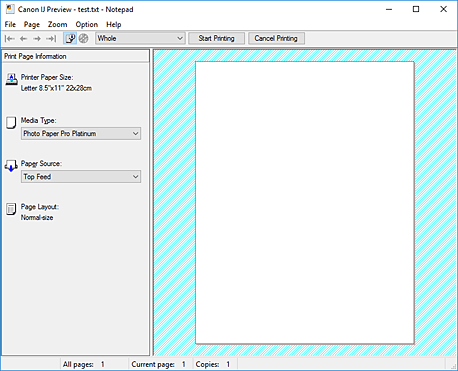Go to the first page arrow icon
458x371 pixels.
point(10,39)
